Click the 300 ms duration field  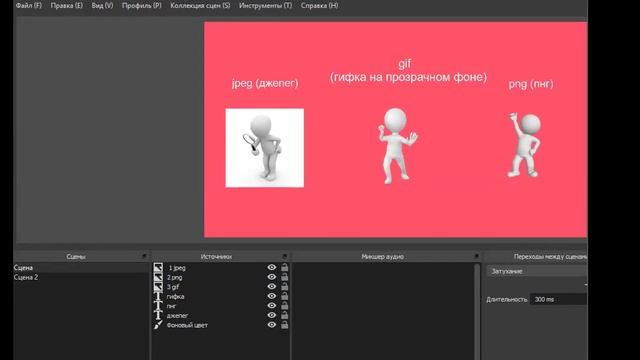pyautogui.click(x=559, y=299)
